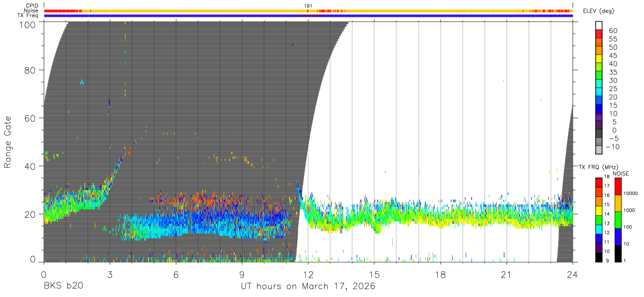Click the x-axis hour tick 6
Viewport: 644px width, 297px height.
coord(176,274)
